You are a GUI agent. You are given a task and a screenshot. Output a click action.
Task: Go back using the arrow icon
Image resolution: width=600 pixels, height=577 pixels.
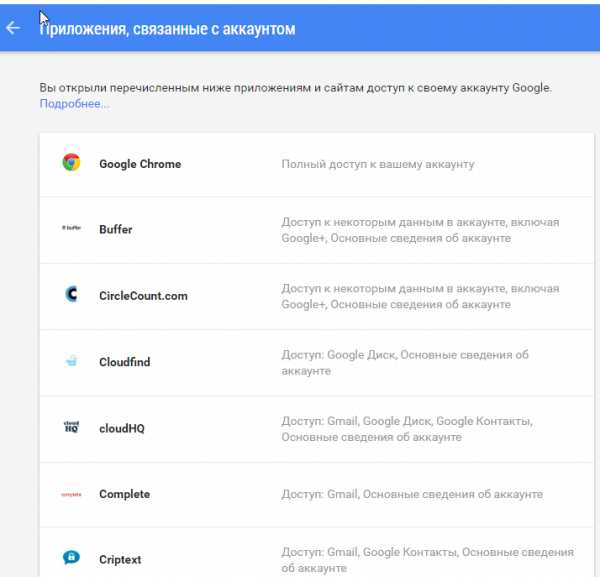tap(13, 28)
